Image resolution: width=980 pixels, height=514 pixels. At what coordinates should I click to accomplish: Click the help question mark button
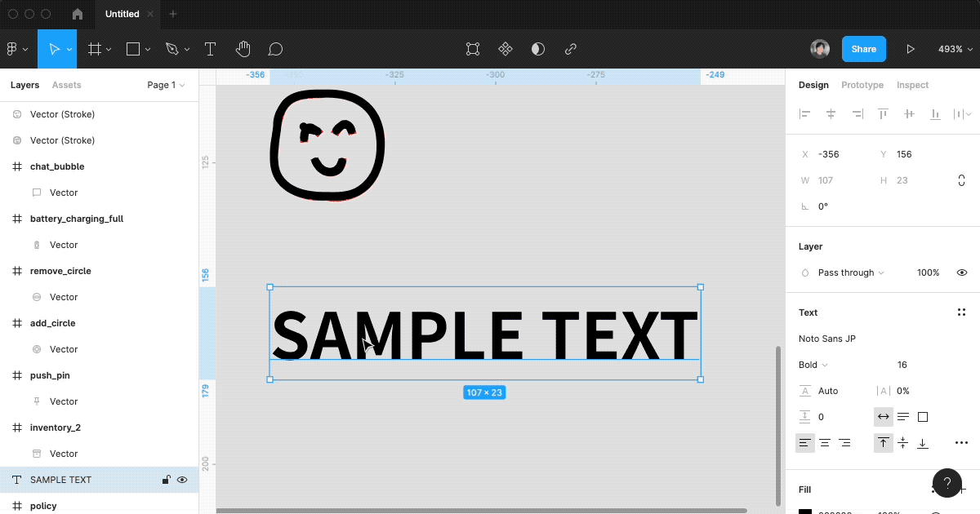pos(947,482)
